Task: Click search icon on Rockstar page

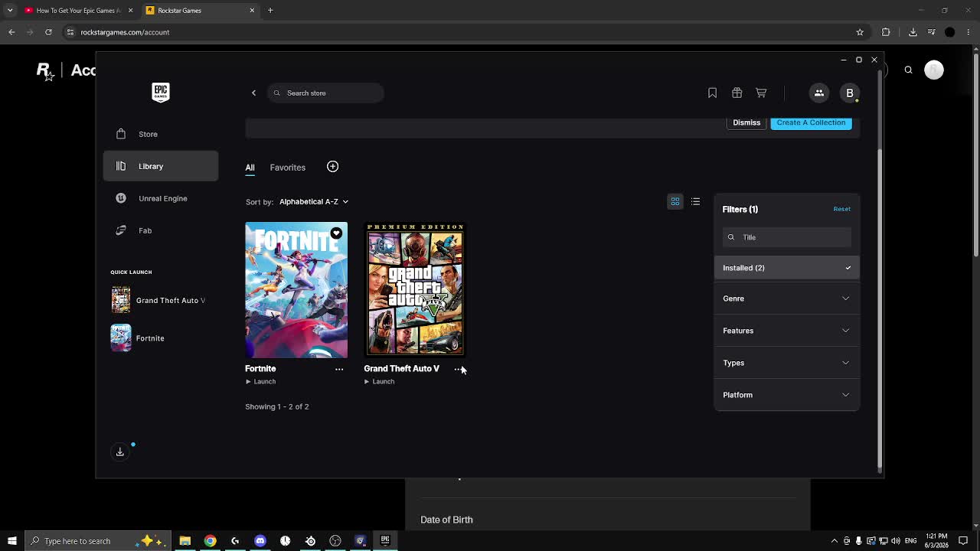Action: click(909, 70)
